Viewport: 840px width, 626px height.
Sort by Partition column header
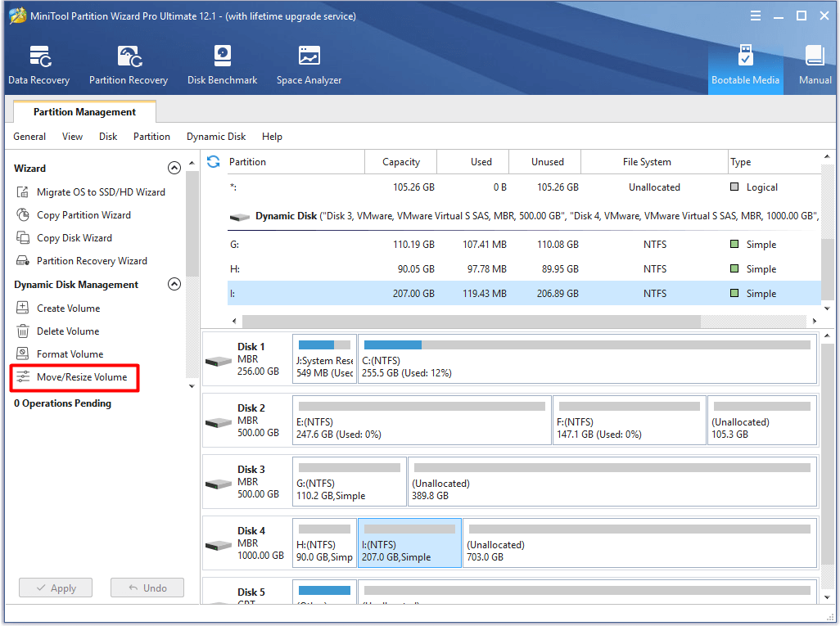[296, 162]
